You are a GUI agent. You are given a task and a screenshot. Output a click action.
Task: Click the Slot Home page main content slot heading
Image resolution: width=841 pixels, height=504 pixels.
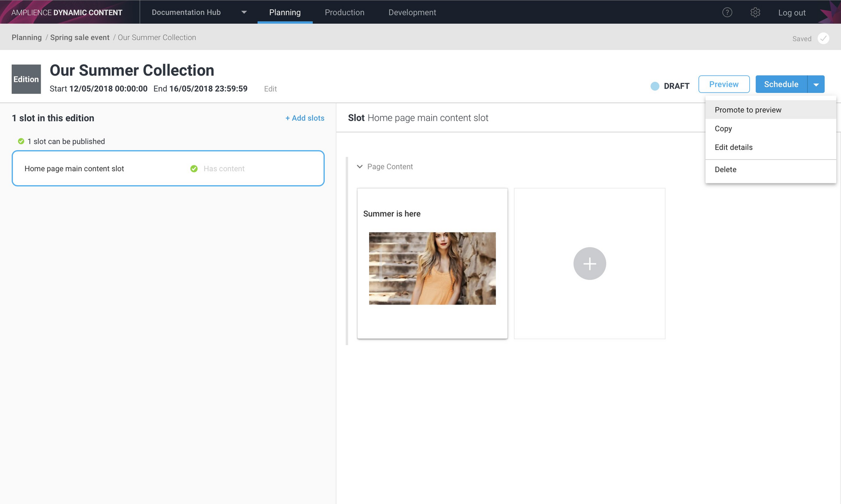tap(418, 118)
